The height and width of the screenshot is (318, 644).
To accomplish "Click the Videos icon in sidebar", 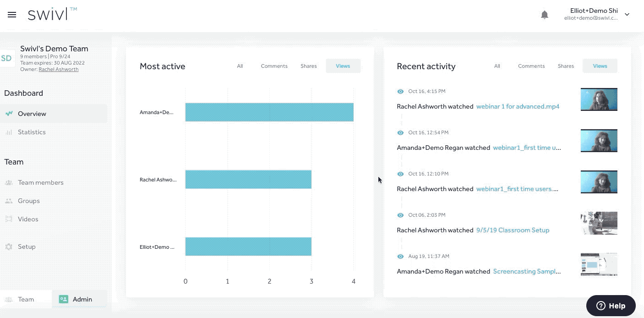I will click(9, 219).
